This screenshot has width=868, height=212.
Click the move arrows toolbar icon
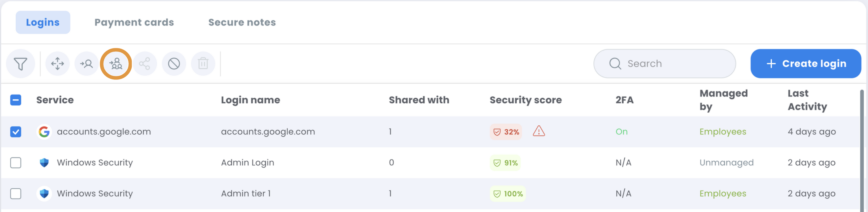click(x=57, y=64)
